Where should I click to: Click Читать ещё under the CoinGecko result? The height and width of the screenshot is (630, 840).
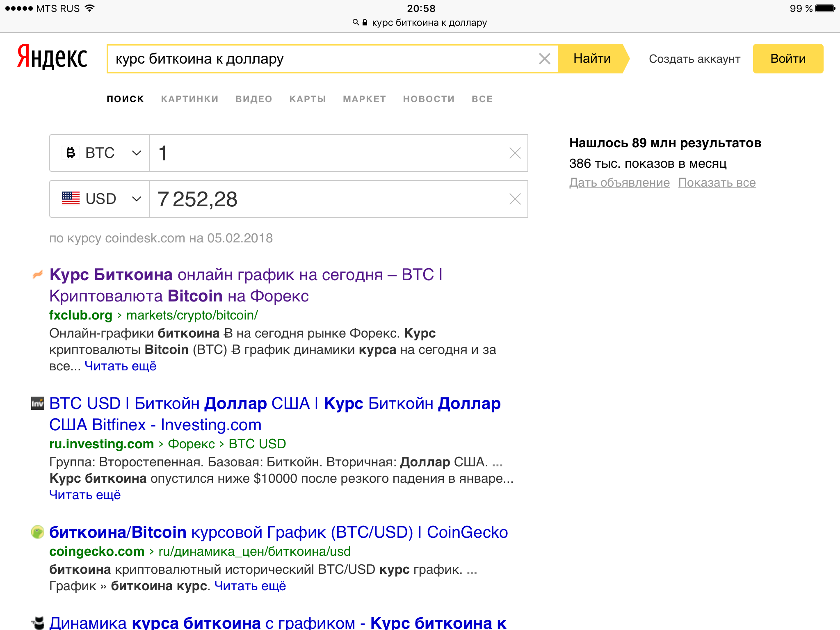[250, 586]
